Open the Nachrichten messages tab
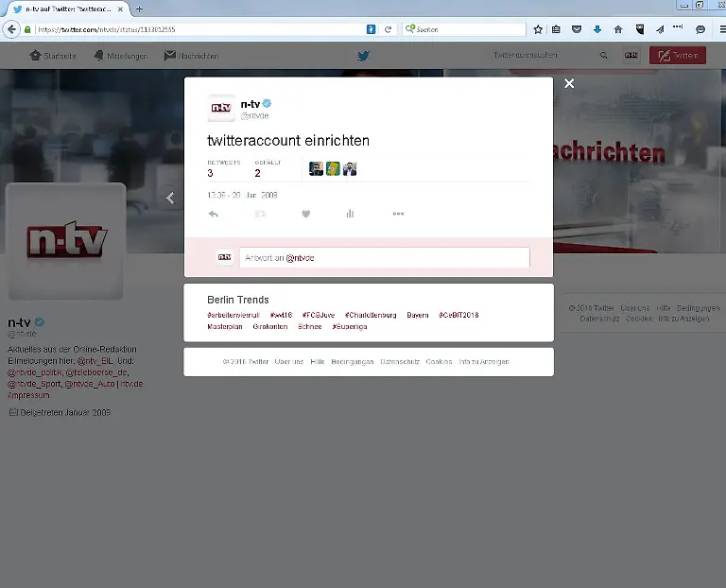726x588 pixels. coord(190,56)
